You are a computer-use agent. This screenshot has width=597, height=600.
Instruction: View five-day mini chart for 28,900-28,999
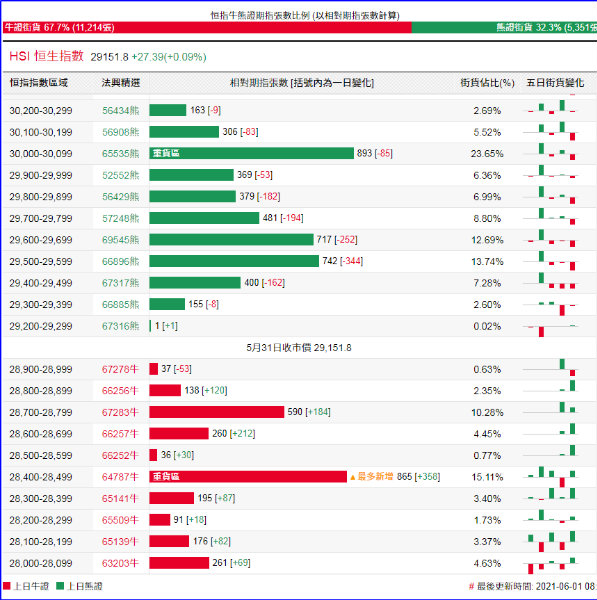click(x=551, y=368)
